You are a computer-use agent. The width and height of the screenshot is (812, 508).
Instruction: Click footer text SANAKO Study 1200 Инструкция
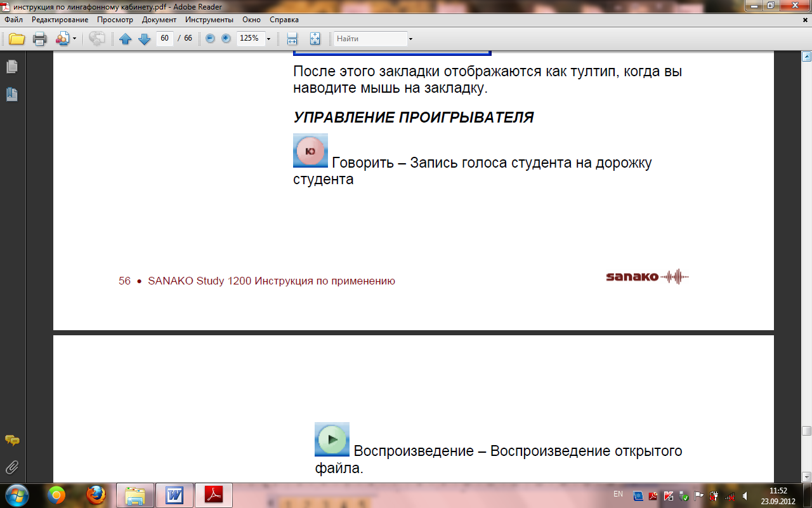tap(272, 281)
